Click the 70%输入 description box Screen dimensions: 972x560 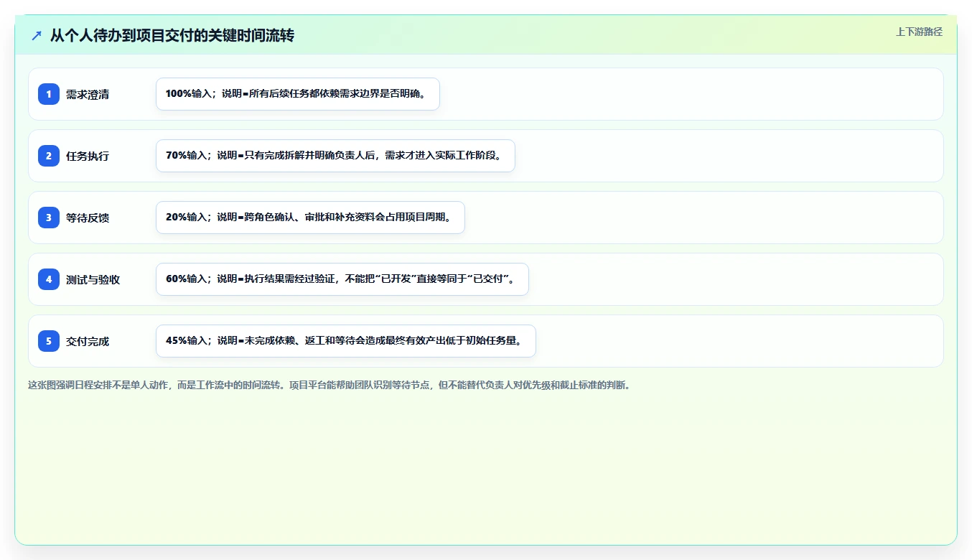335,156
